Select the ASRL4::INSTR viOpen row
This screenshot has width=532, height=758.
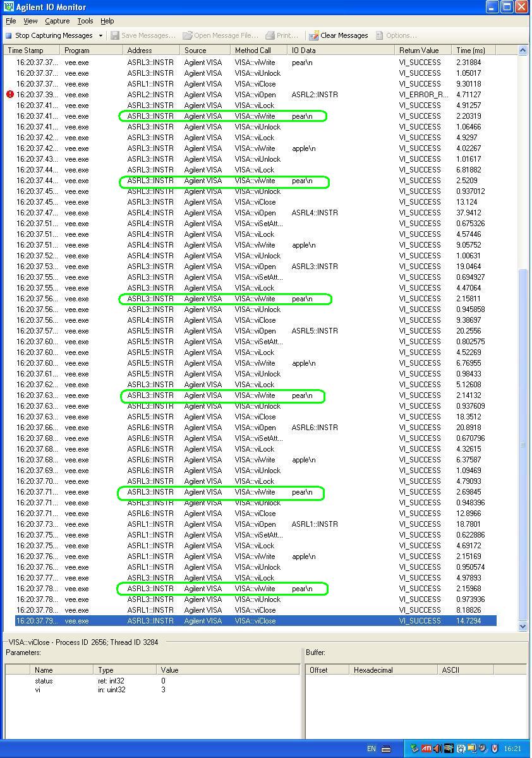click(253, 213)
